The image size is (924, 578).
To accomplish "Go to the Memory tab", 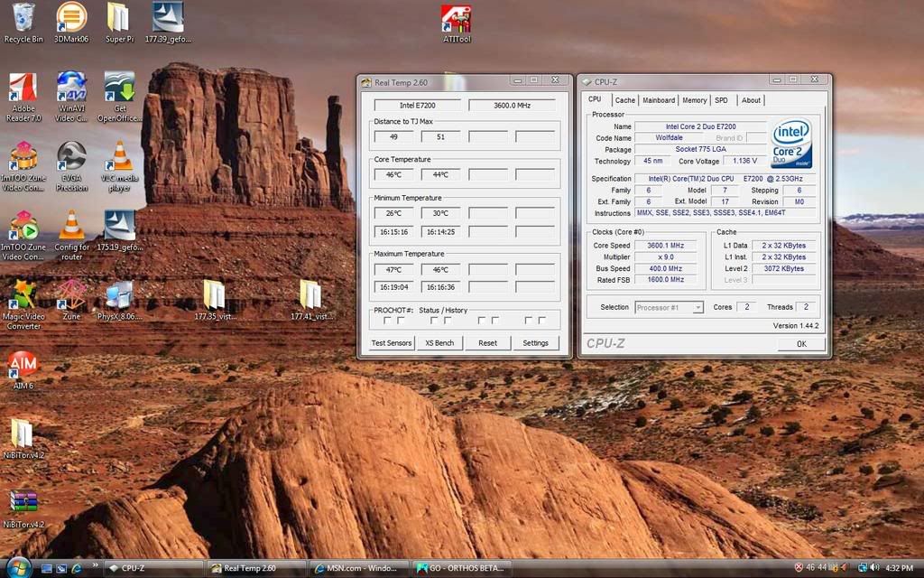I will coord(695,100).
